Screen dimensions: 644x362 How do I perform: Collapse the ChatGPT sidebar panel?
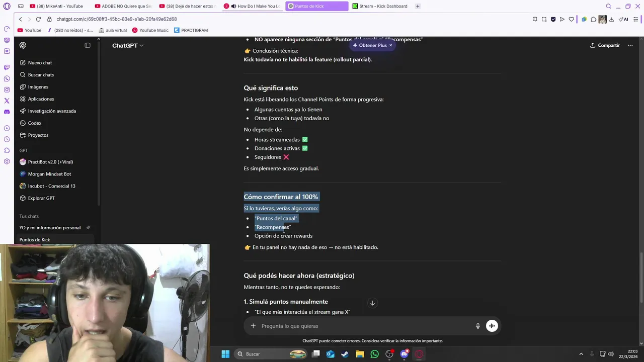point(88,45)
